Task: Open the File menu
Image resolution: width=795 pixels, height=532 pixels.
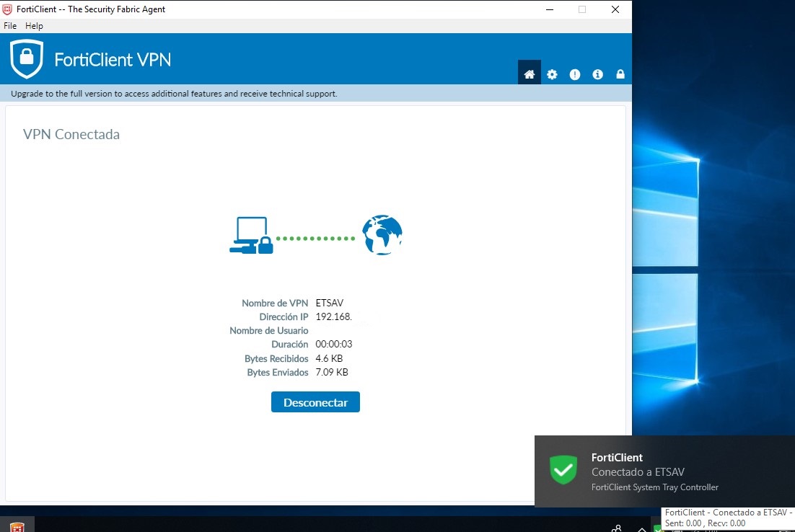Action: (x=10, y=26)
